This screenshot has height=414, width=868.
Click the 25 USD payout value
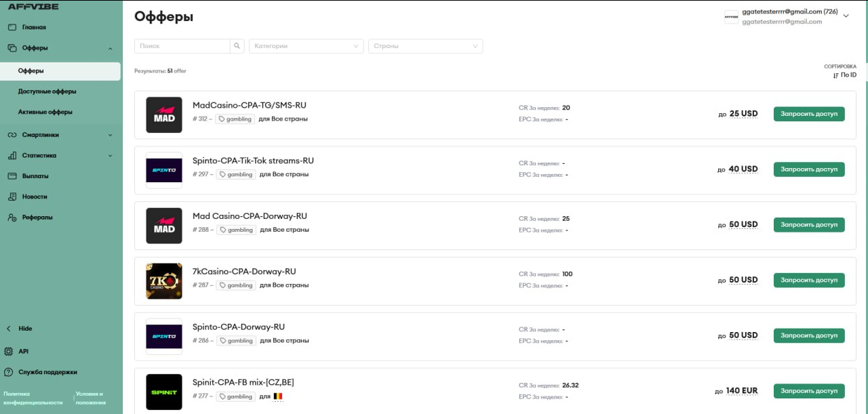point(743,114)
